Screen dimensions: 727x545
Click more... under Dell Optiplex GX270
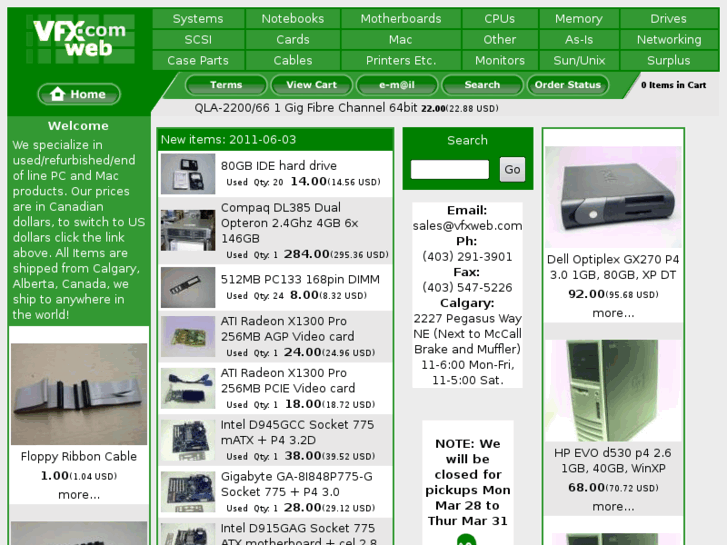click(x=613, y=313)
